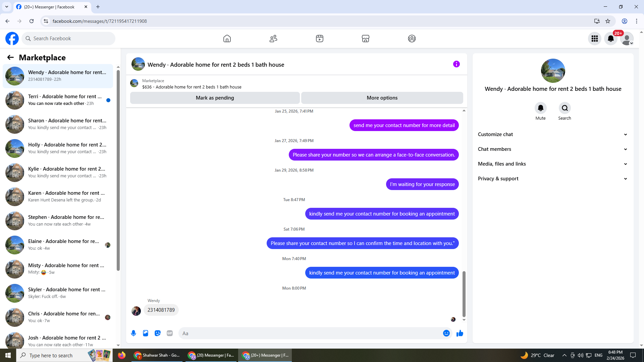
Task: Expand the Chat members section
Action: tap(552, 149)
